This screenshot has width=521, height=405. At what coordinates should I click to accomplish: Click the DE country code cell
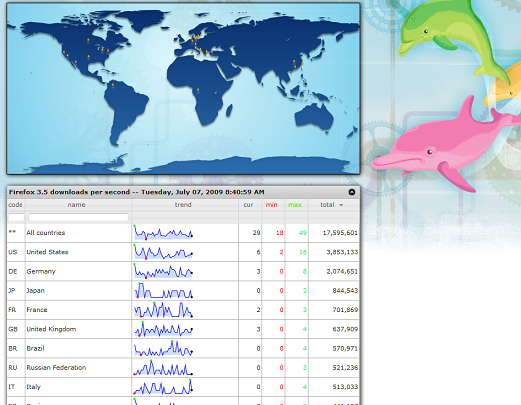tap(13, 271)
